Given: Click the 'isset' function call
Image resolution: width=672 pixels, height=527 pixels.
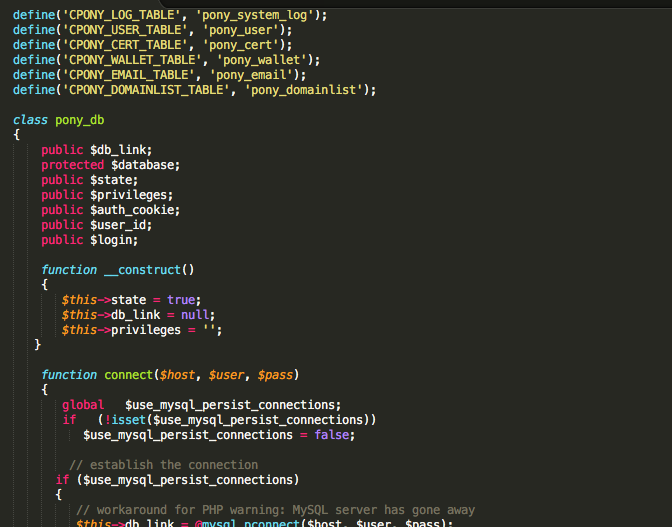Looking at the screenshot, I should 129,420.
